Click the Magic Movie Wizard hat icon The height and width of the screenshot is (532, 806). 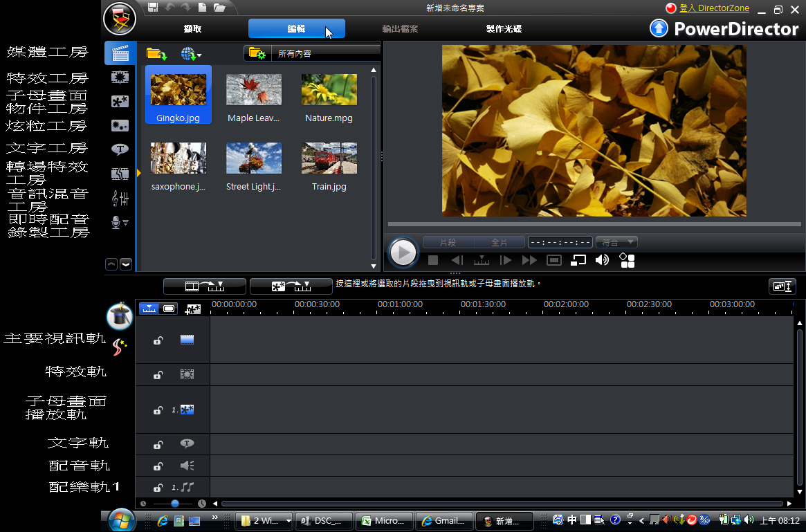(119, 316)
